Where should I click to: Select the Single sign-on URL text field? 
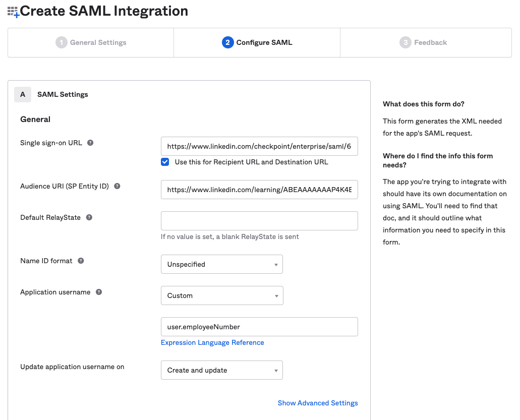[x=259, y=146]
